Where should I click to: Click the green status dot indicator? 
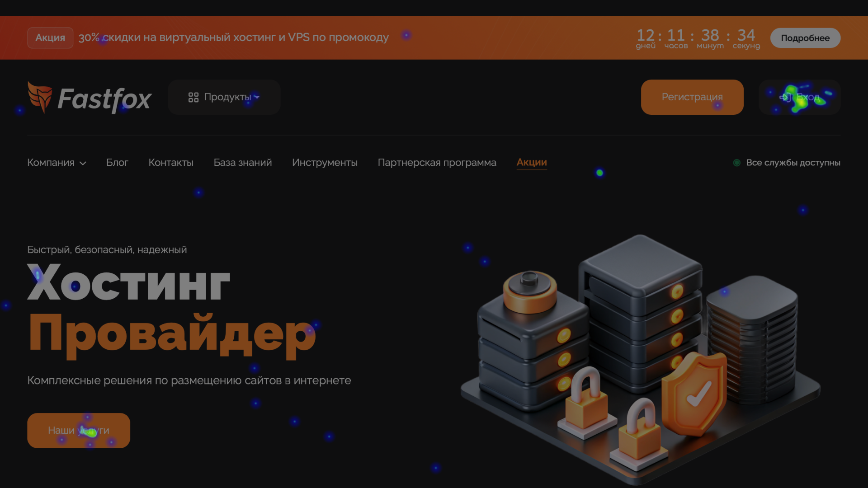click(x=736, y=163)
